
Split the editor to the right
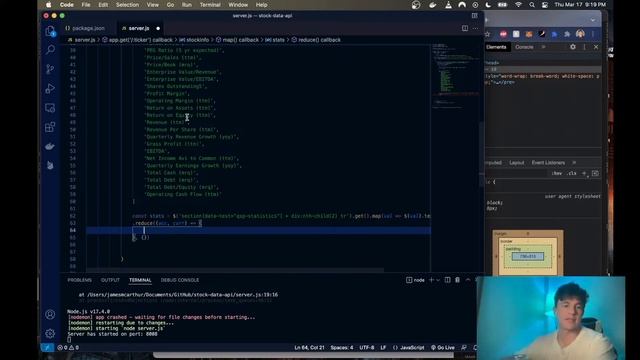tap(465, 28)
